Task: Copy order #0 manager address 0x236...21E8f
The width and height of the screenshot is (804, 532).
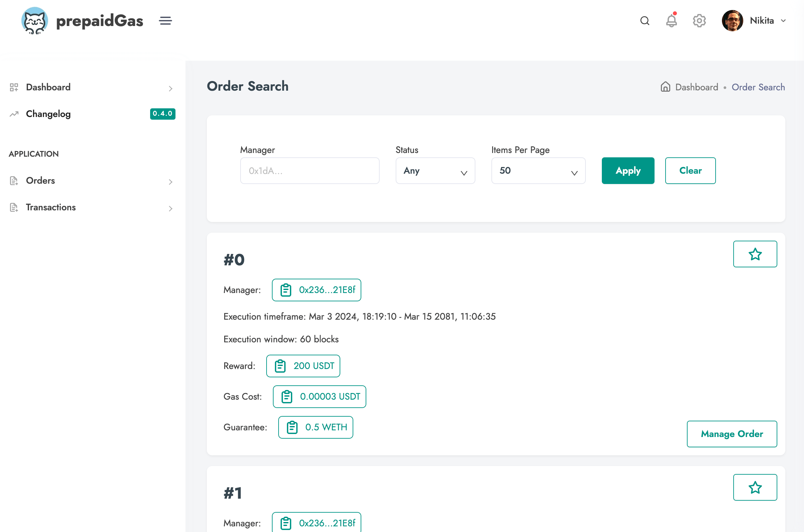Action: [317, 290]
